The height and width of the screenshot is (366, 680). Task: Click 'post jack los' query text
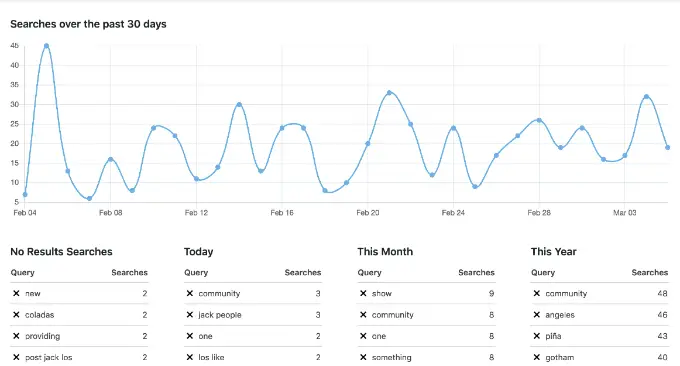tap(49, 357)
